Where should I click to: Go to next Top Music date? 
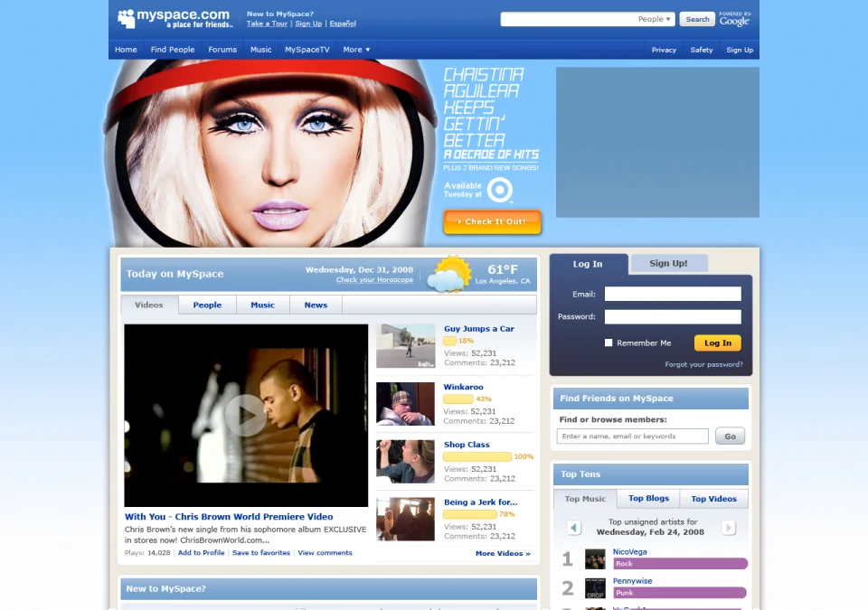(729, 528)
